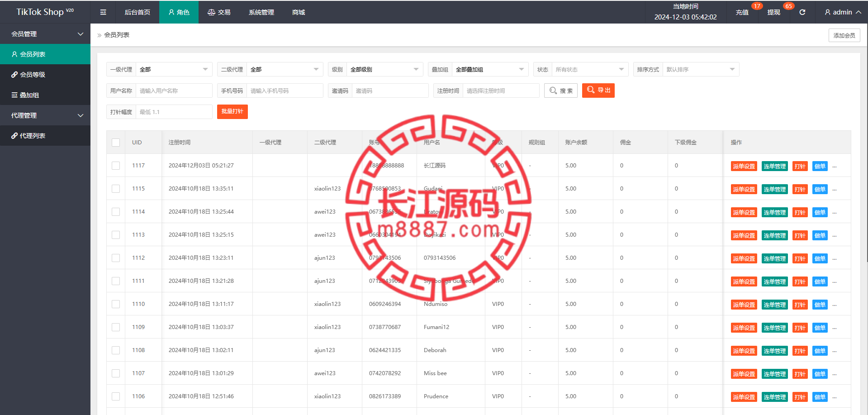The width and height of the screenshot is (868, 415).
Task: Click 派单设置 for UID 1117
Action: point(744,166)
